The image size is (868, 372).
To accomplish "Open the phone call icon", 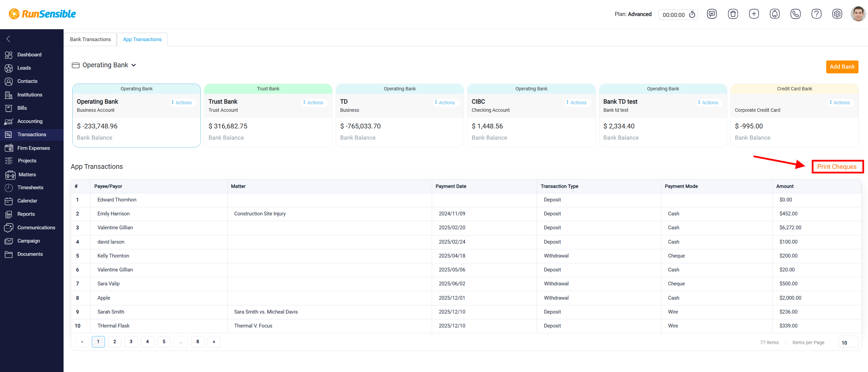I will 796,14.
